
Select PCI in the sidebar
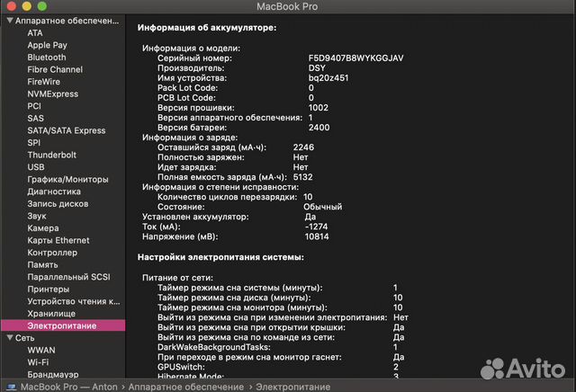click(x=34, y=106)
